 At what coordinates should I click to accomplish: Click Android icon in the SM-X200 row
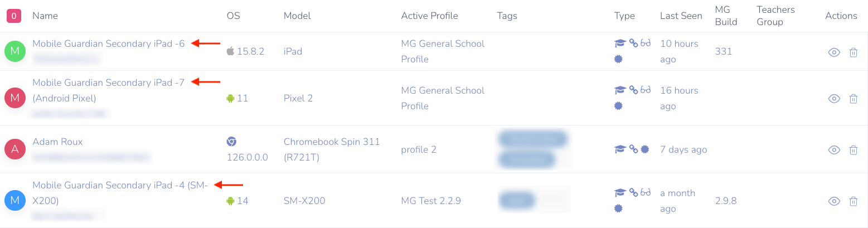pyautogui.click(x=230, y=201)
